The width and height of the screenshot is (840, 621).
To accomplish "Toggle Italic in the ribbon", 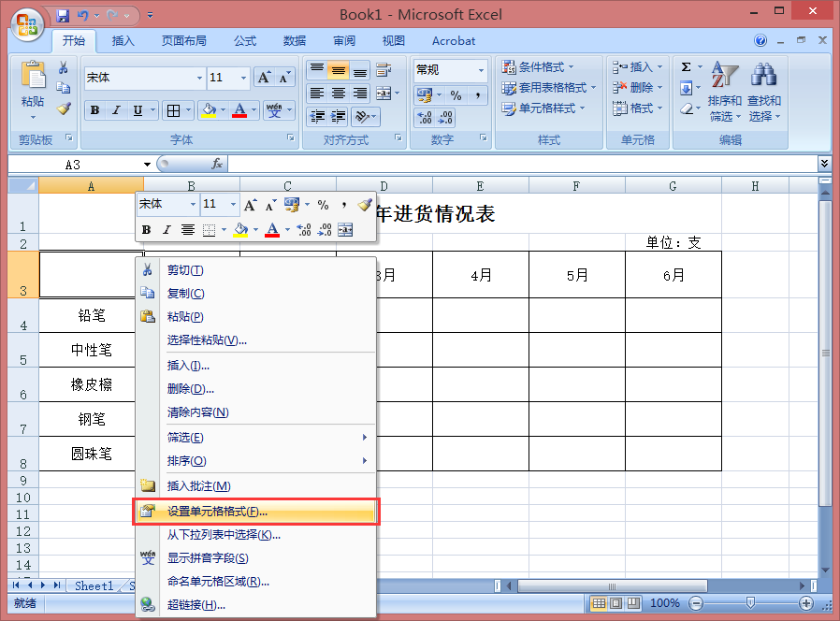I will [x=116, y=111].
